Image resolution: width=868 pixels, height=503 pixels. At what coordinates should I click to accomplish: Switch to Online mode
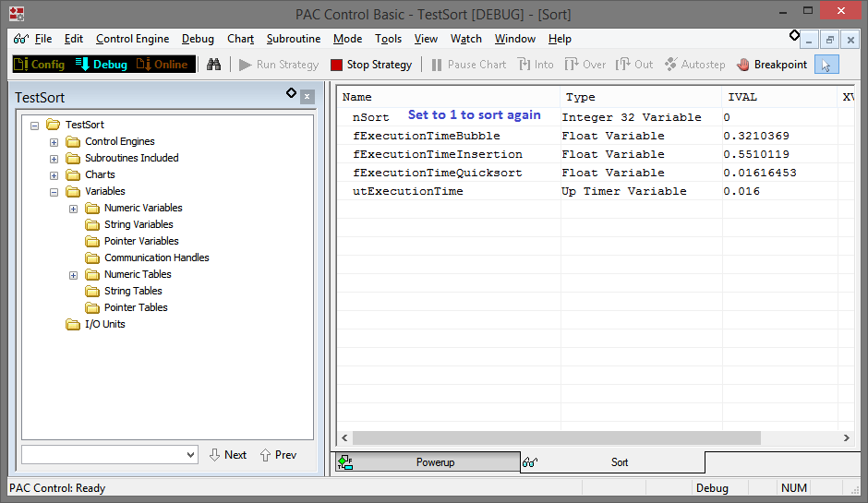[x=163, y=65]
